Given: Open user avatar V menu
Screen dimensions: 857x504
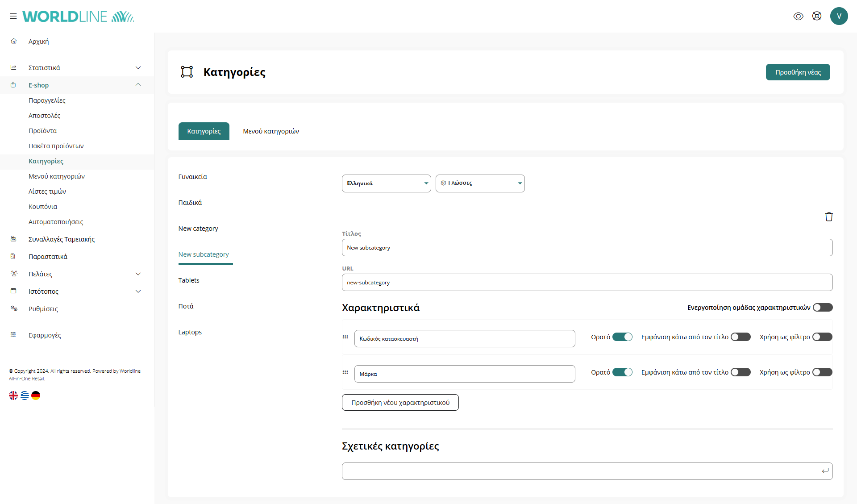Looking at the screenshot, I should [x=839, y=16].
